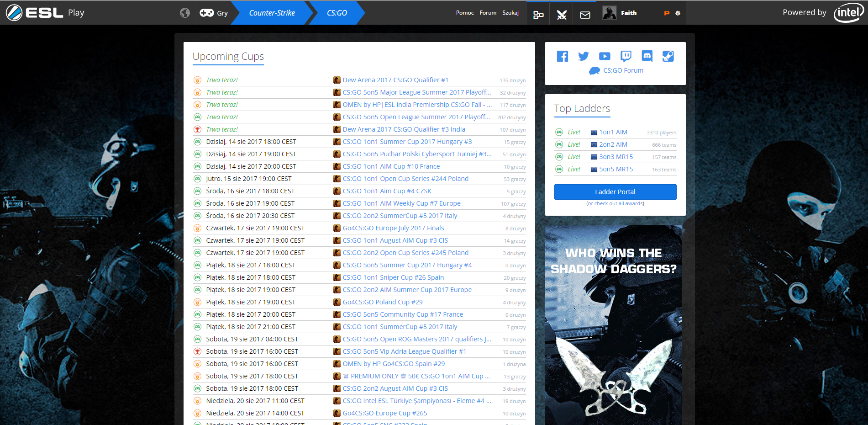868x425 pixels.
Task: Open the globe region selector icon
Action: click(185, 13)
